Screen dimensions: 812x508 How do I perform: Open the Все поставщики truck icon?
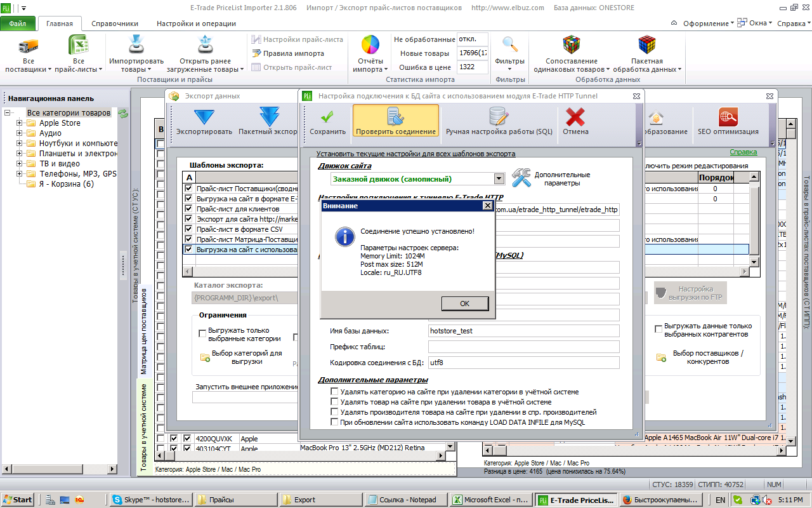[x=28, y=46]
